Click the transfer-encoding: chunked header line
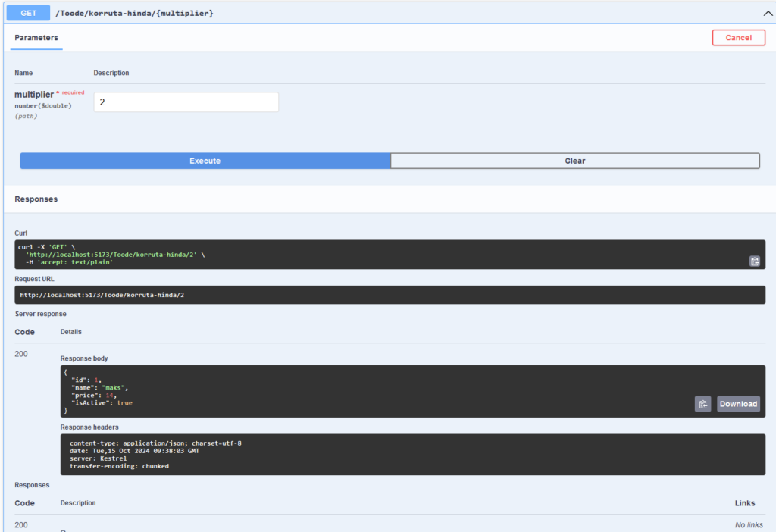Image resolution: width=776 pixels, height=532 pixels. (119, 466)
